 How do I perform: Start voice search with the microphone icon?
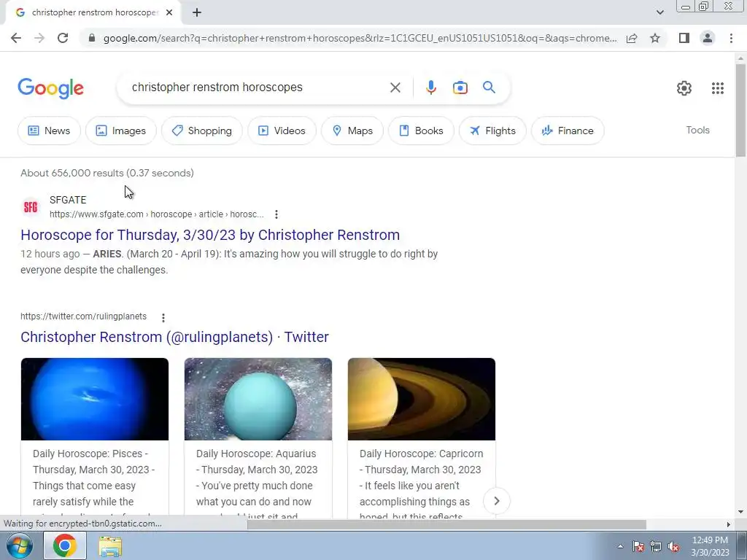[x=430, y=87]
